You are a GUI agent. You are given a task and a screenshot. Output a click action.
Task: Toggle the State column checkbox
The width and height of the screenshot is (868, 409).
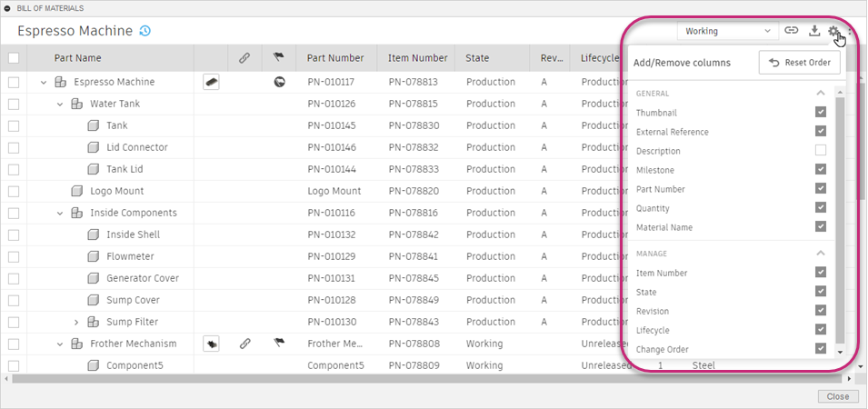[x=821, y=291]
